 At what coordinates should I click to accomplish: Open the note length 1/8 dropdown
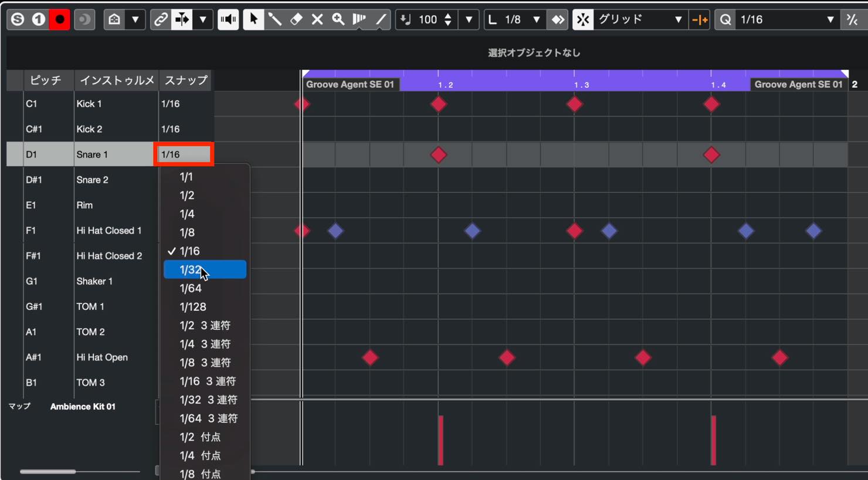coord(514,19)
